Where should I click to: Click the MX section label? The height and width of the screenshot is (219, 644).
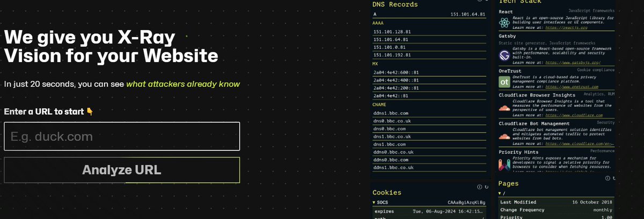tap(376, 63)
